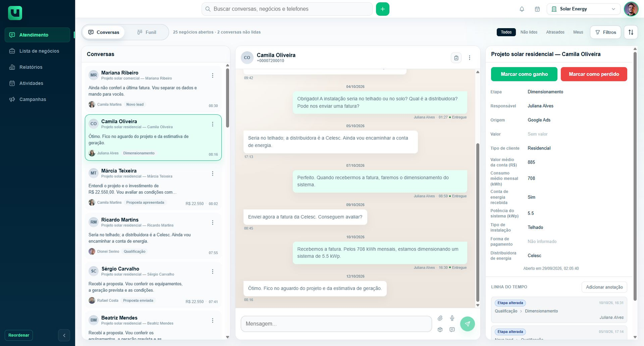Go to Atendimento in the sidebar

click(37, 35)
